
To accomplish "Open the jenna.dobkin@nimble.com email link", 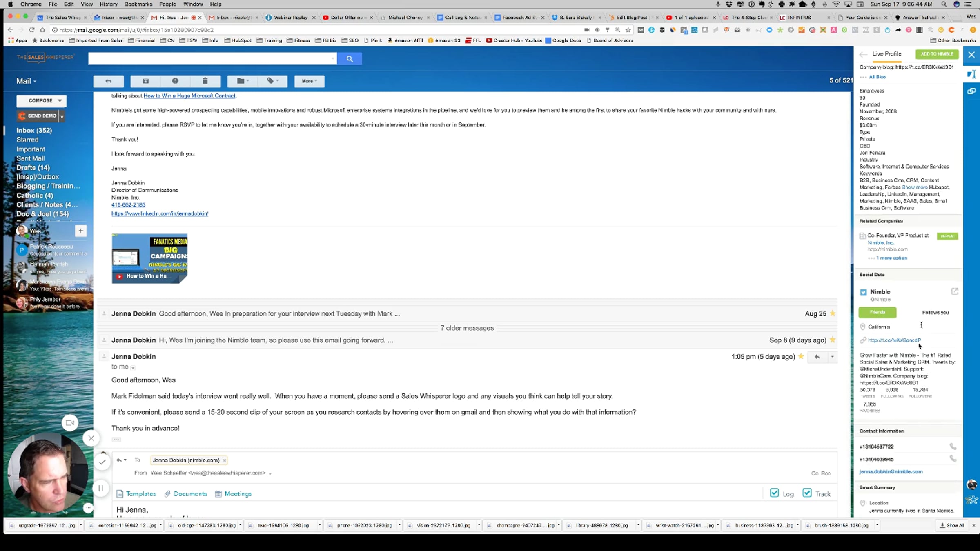I will (891, 471).
